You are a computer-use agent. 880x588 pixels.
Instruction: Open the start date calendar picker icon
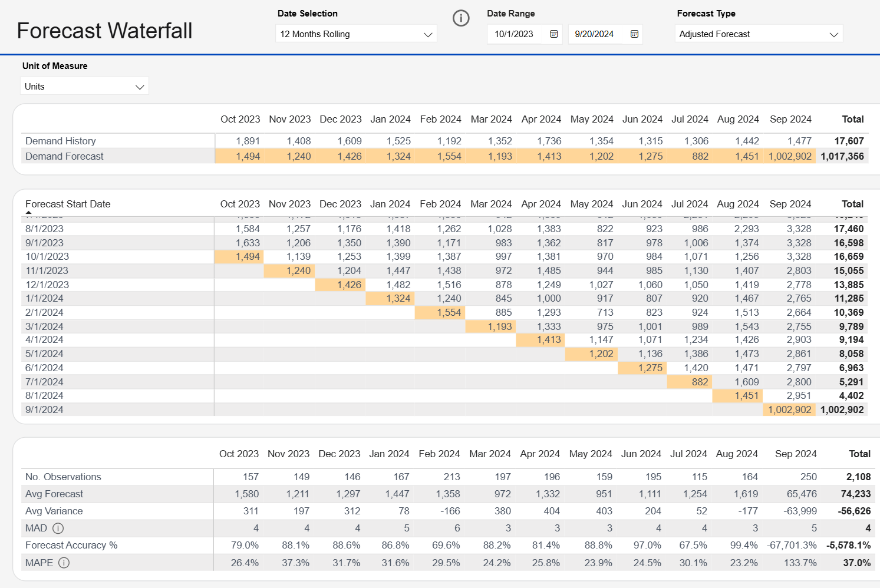pos(554,34)
